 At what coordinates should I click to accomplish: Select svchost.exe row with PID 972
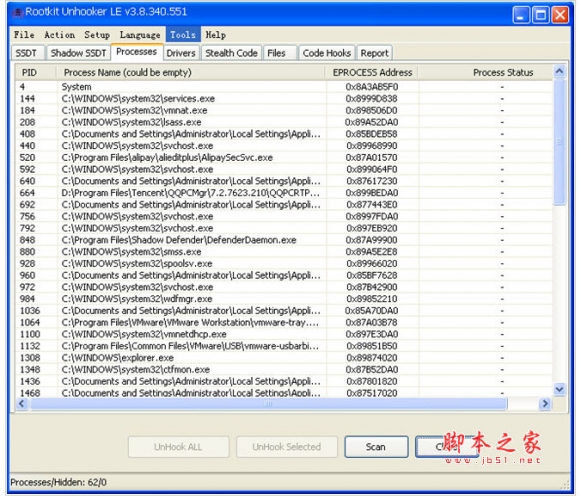point(284,287)
